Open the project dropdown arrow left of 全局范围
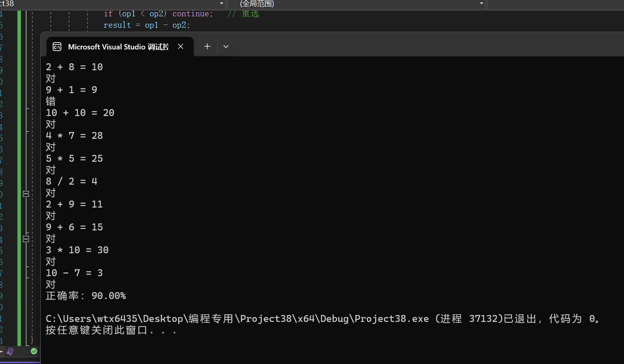This screenshot has width=624, height=364. click(x=222, y=4)
